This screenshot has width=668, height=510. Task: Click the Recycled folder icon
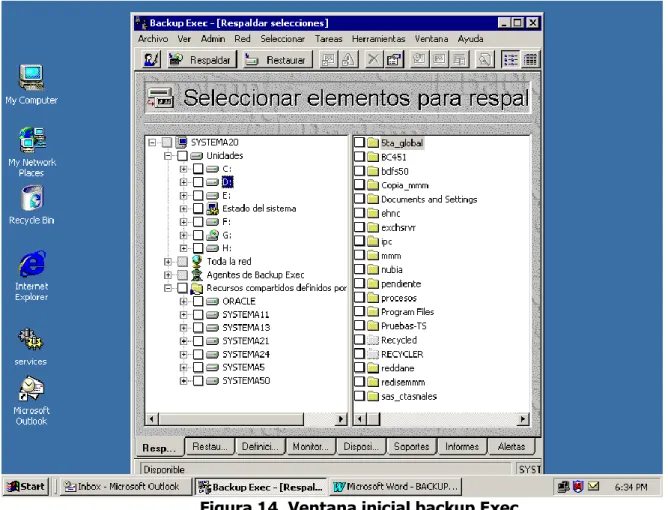373,340
